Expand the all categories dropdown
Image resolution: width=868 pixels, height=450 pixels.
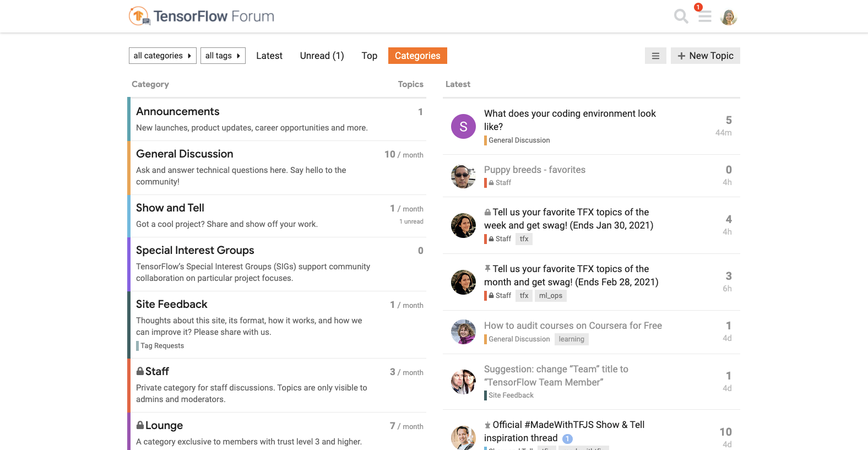tap(162, 56)
